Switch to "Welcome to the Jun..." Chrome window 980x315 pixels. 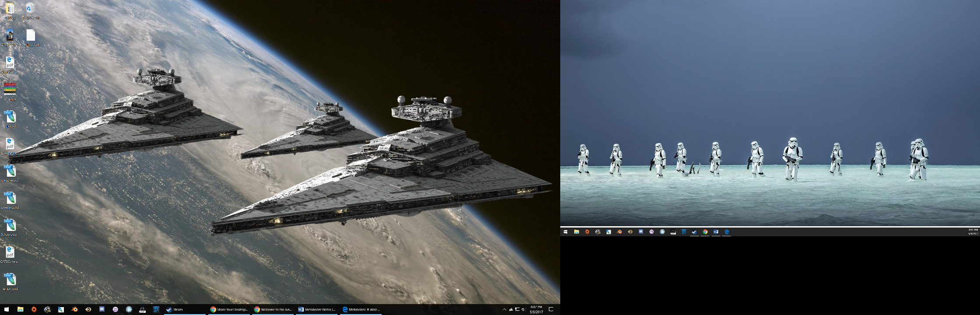[x=273, y=309]
